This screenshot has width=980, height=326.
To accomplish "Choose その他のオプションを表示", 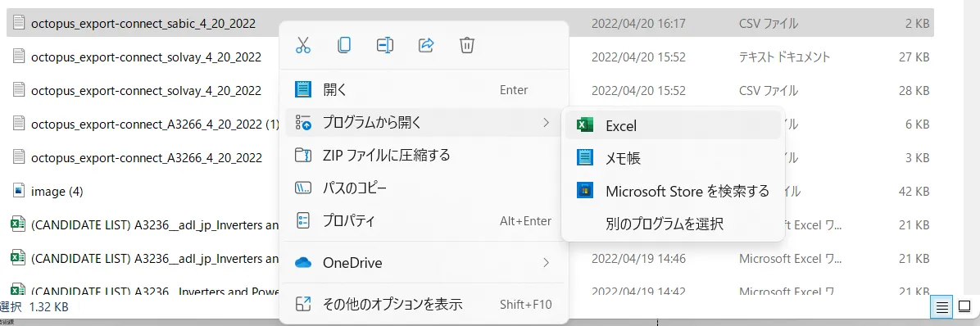I will pos(424,305).
